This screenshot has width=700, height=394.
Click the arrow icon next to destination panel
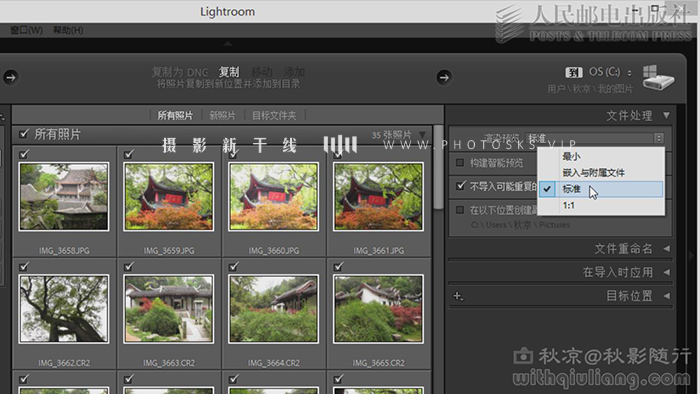coord(443,77)
